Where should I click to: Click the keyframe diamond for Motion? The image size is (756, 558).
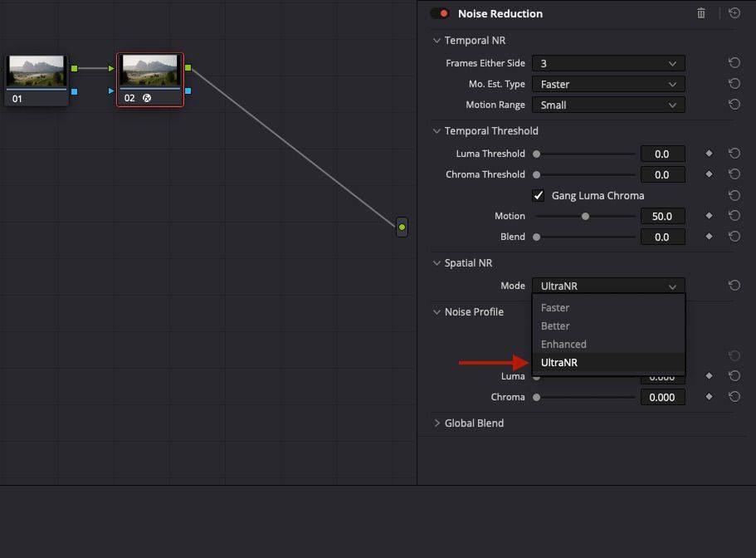[x=710, y=216]
